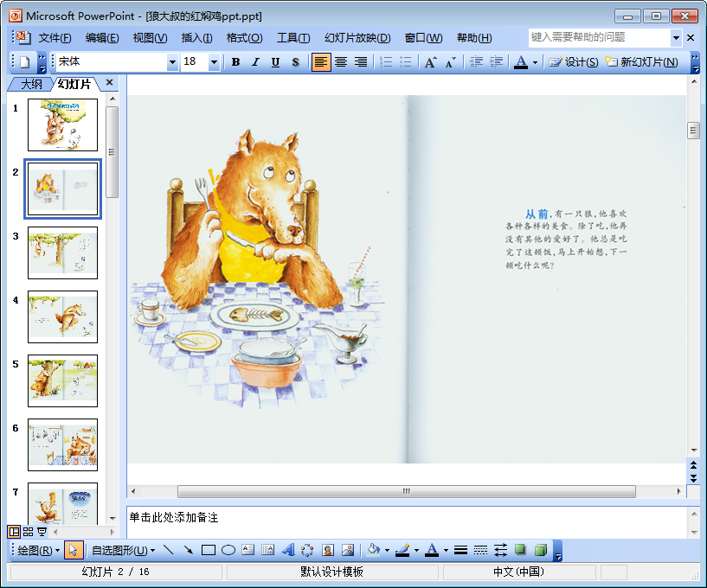
Task: Switch to Normal view icon
Action: (14, 532)
